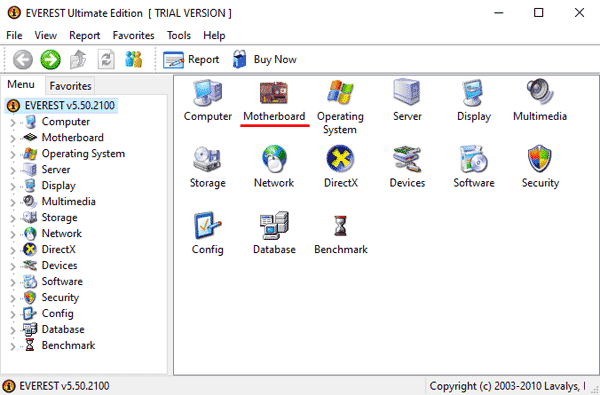Expand the Storage tree node
This screenshot has width=600, height=395.
pyautogui.click(x=13, y=218)
